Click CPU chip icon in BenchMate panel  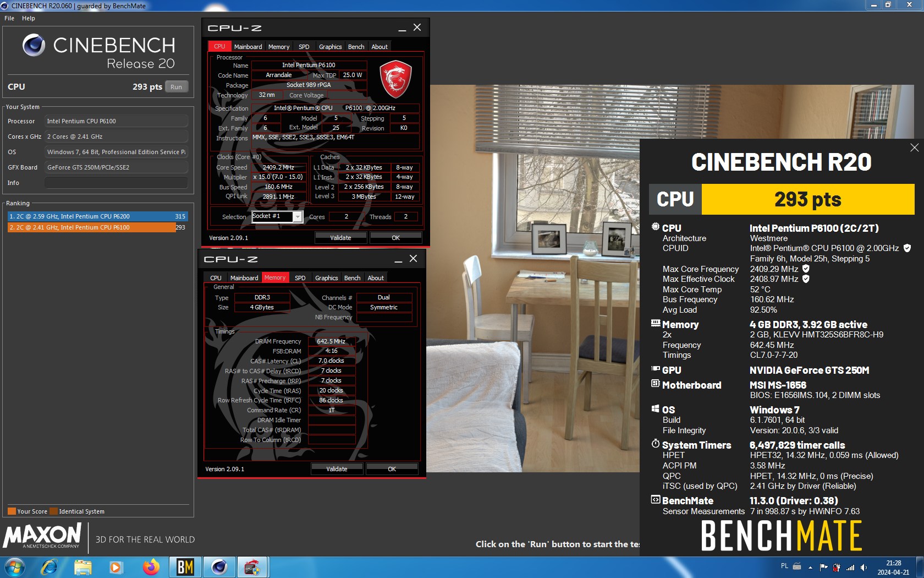(656, 227)
